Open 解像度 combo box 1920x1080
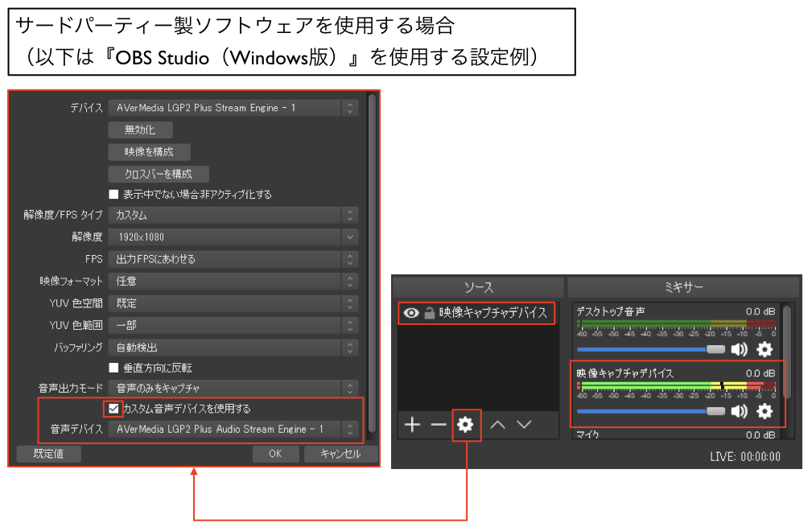812x531 pixels. (x=233, y=237)
